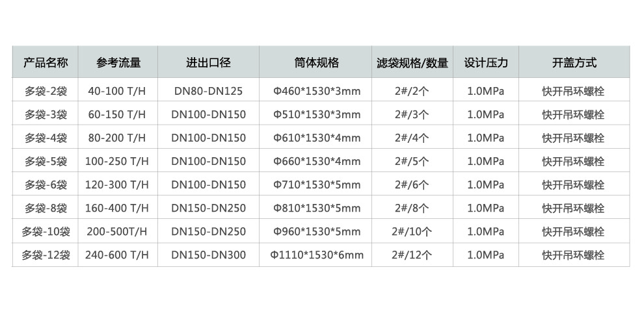Select the 筒体规格 column header
Image resolution: width=644 pixels, height=315 pixels.
pyautogui.click(x=316, y=63)
